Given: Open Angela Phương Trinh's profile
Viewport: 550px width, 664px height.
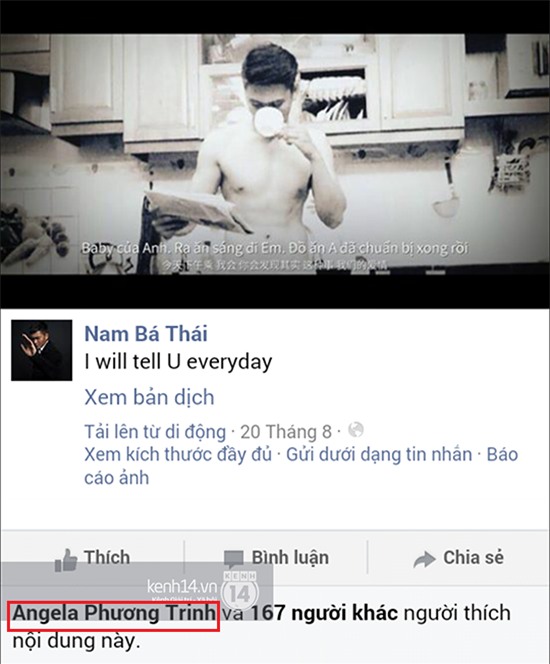Looking at the screenshot, I should (x=114, y=613).
